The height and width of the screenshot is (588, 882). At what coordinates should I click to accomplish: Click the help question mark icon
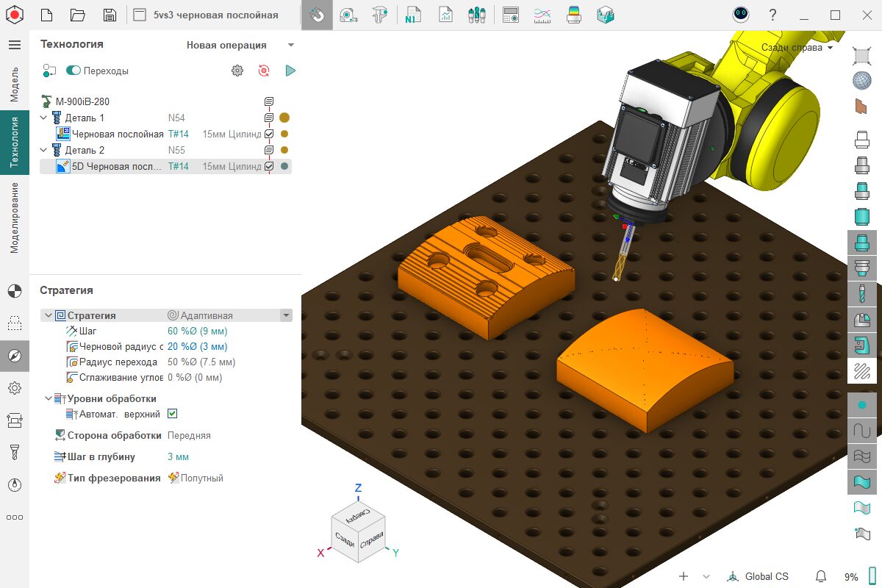coord(772,15)
